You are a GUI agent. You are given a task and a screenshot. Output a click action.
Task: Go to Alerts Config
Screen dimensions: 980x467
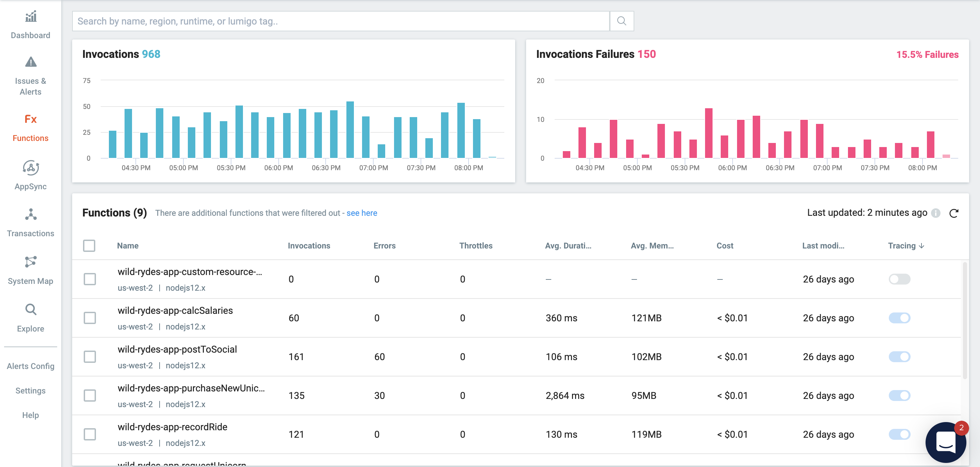point(30,366)
